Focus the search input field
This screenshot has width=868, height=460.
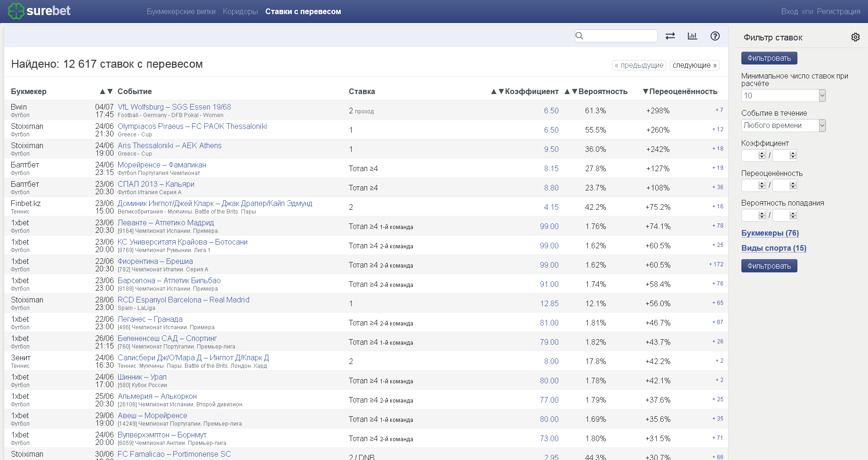(x=616, y=36)
